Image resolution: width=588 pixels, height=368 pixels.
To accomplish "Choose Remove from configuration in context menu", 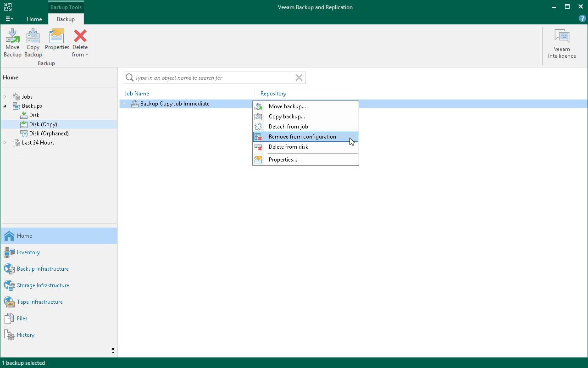I will click(302, 136).
